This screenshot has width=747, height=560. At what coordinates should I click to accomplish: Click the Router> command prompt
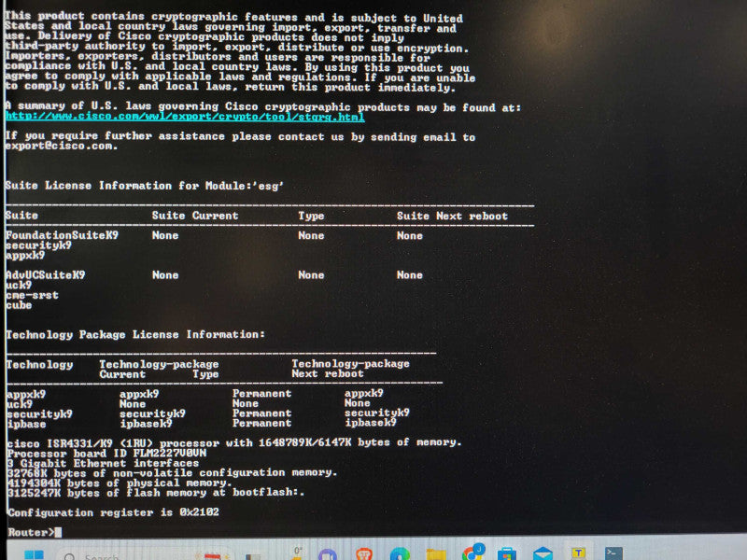click(35, 532)
